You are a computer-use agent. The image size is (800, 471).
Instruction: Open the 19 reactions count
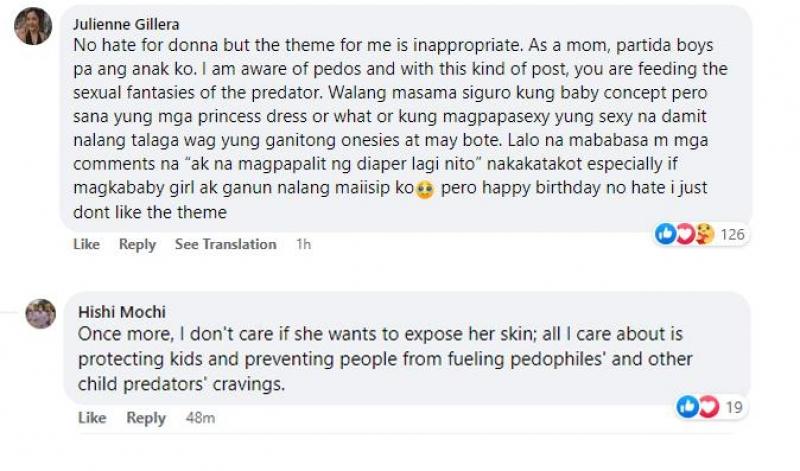pos(733,407)
